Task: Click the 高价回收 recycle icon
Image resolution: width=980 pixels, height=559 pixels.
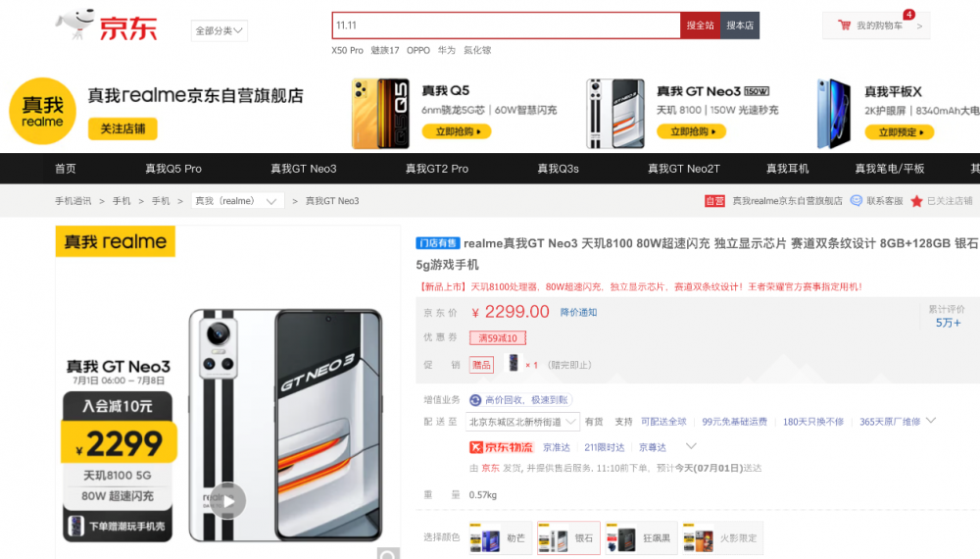Action: pos(475,400)
